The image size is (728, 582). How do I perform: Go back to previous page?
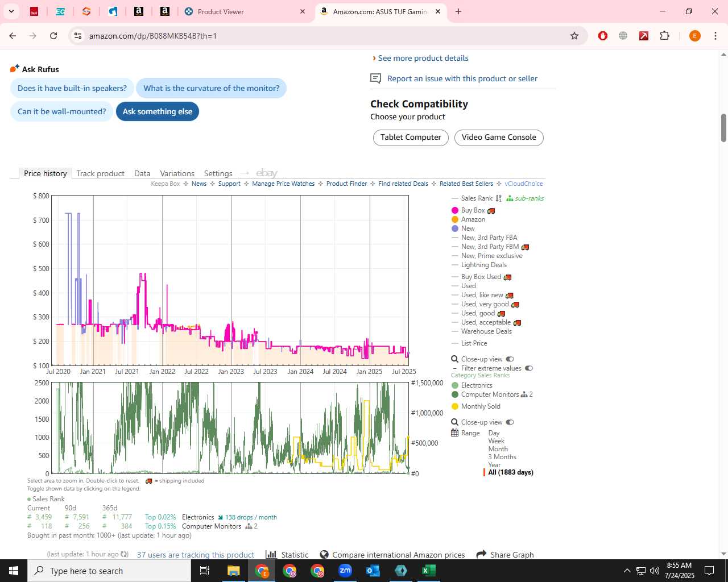[x=13, y=36]
